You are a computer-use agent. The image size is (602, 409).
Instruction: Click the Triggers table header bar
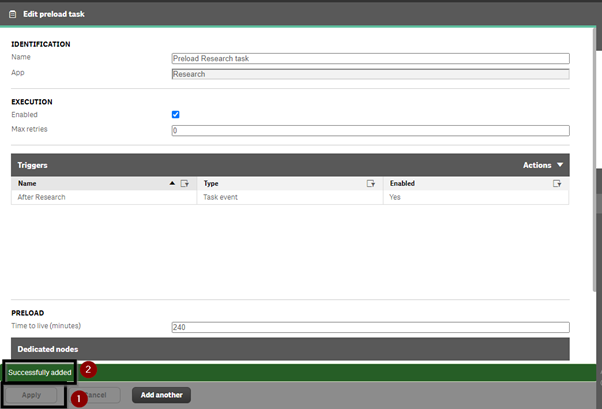(290, 165)
